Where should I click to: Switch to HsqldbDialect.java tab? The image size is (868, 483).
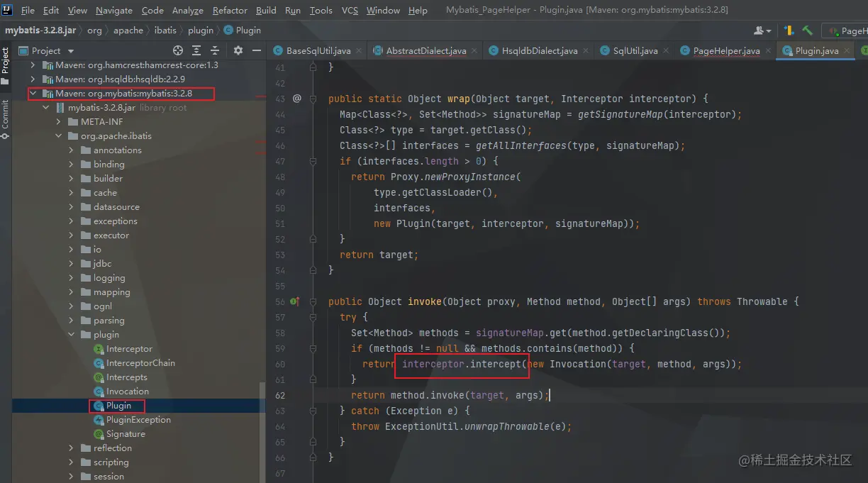tap(540, 51)
